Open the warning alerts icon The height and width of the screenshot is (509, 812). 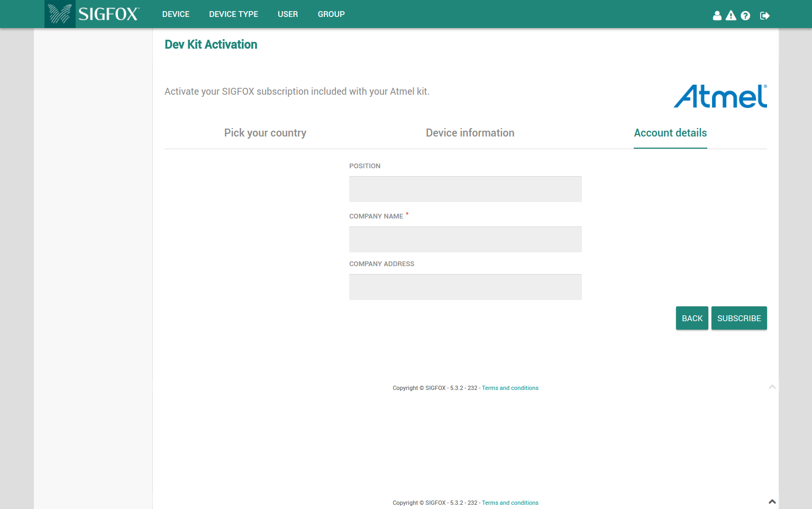[731, 15]
